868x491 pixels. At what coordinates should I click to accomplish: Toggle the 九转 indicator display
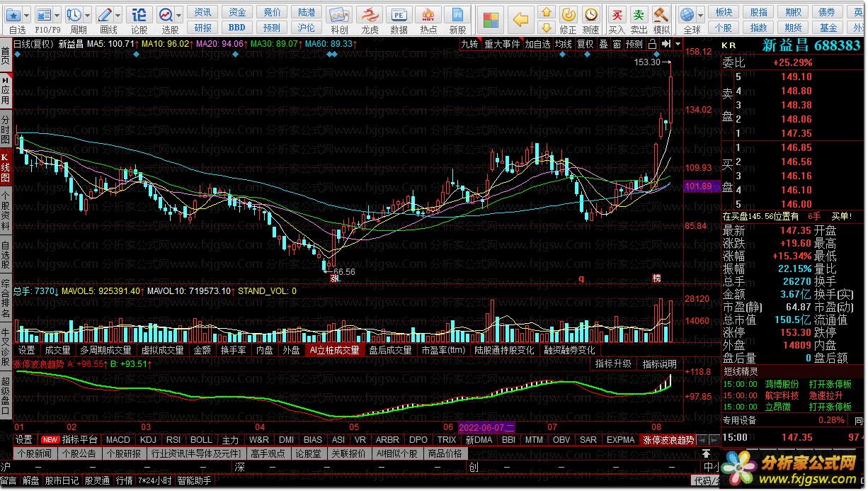(x=469, y=44)
